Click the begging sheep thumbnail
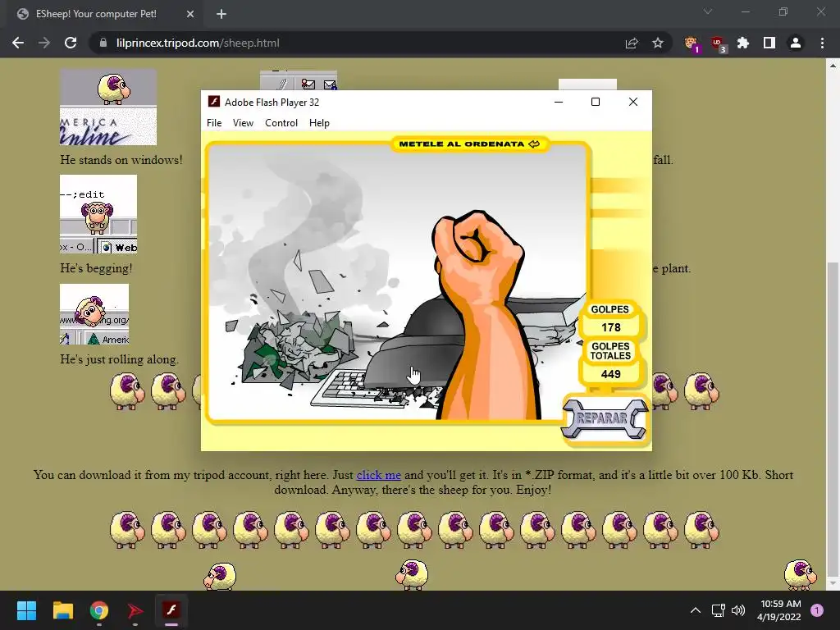The height and width of the screenshot is (630, 840). (98, 214)
